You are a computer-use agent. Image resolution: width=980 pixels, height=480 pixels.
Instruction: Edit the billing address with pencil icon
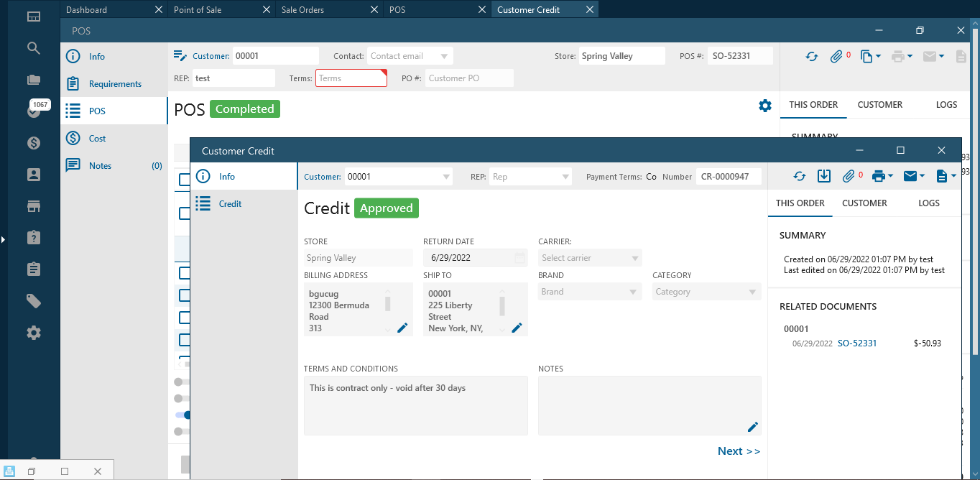(x=402, y=328)
